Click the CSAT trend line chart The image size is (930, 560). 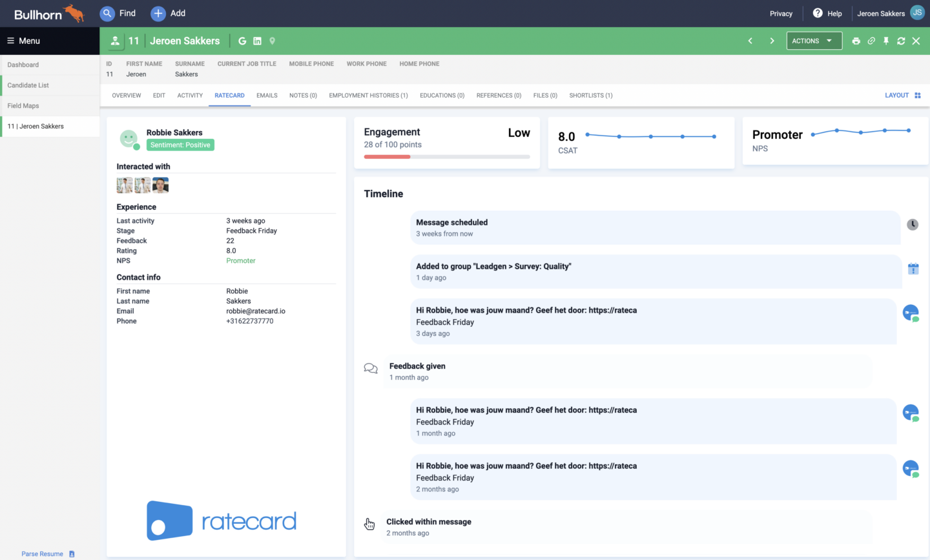[x=651, y=136]
